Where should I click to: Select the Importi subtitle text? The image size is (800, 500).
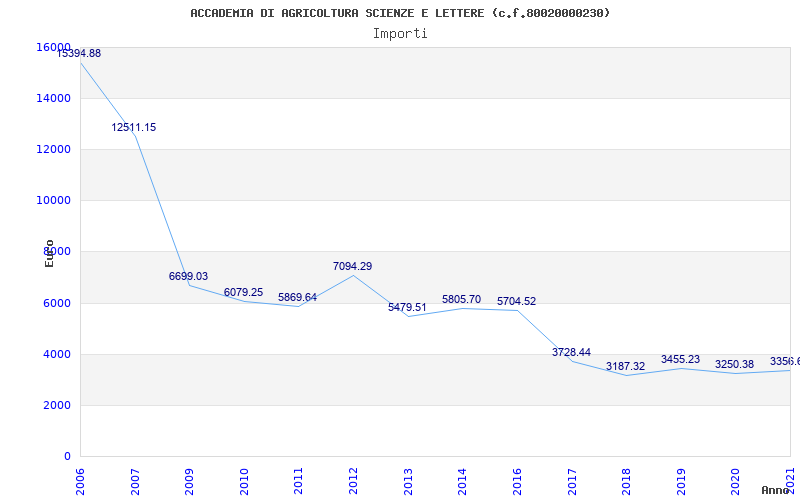tap(400, 34)
